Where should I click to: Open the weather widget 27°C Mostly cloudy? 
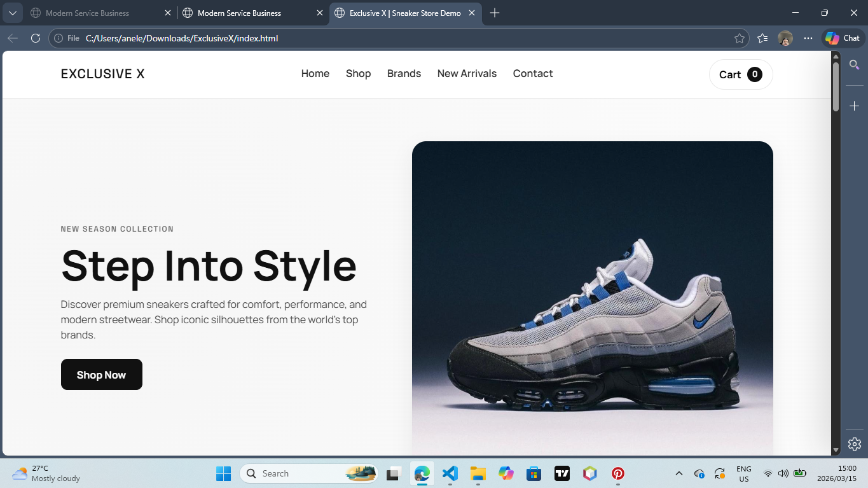(46, 473)
